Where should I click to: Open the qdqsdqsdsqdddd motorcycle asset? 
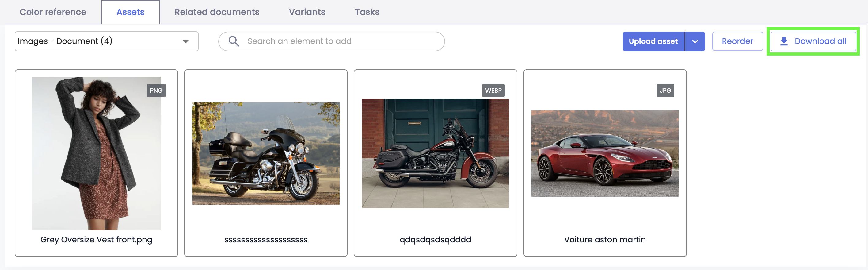tap(435, 153)
